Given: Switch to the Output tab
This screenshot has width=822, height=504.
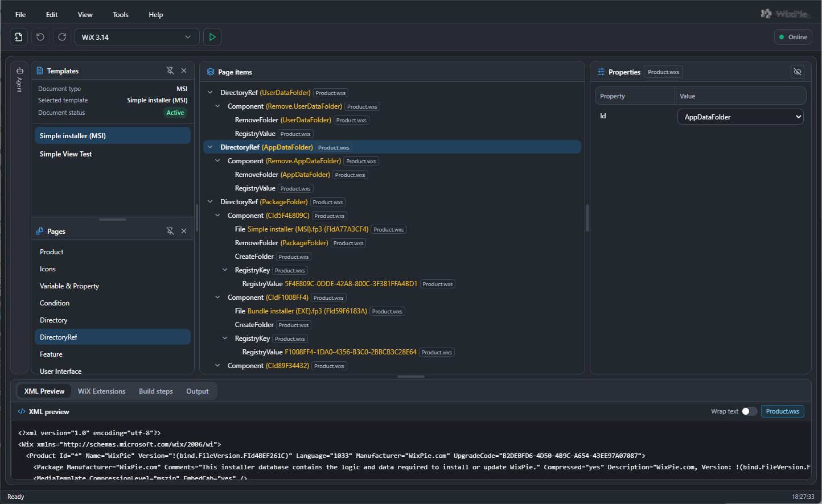Looking at the screenshot, I should [x=198, y=391].
